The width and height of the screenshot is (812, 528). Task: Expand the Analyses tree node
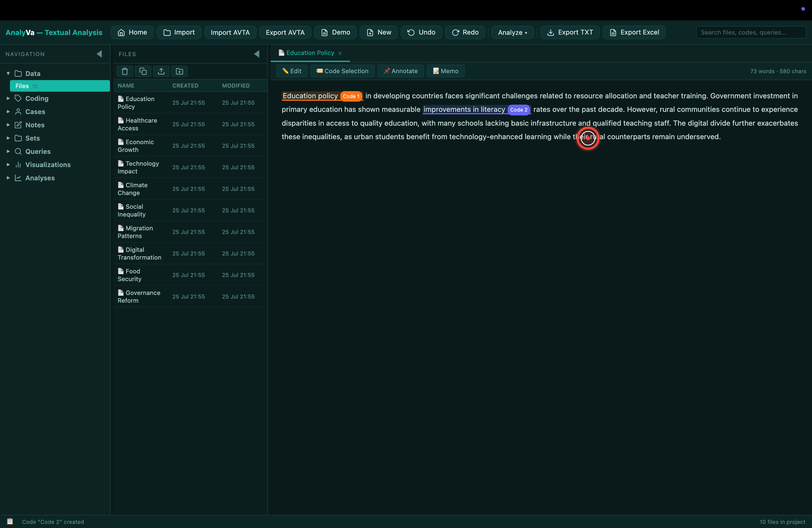click(8, 178)
